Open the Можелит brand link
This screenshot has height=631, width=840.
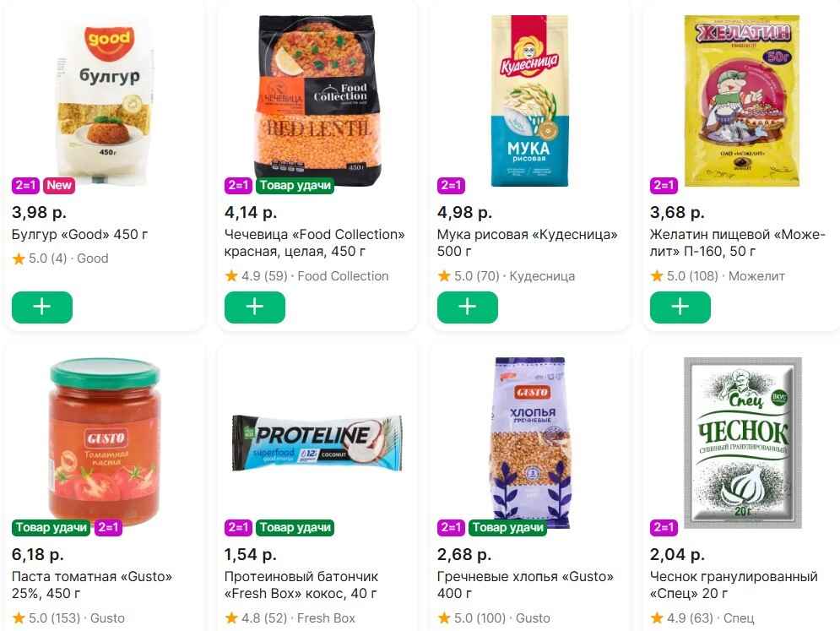(756, 276)
